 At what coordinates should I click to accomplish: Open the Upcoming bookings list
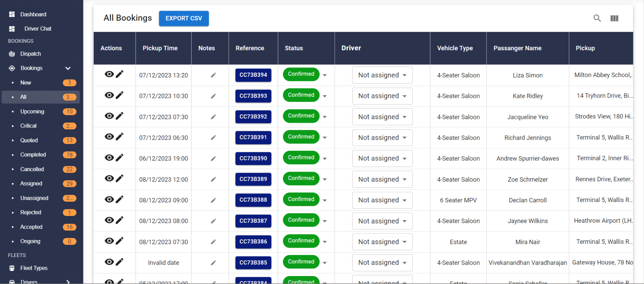pyautogui.click(x=32, y=111)
